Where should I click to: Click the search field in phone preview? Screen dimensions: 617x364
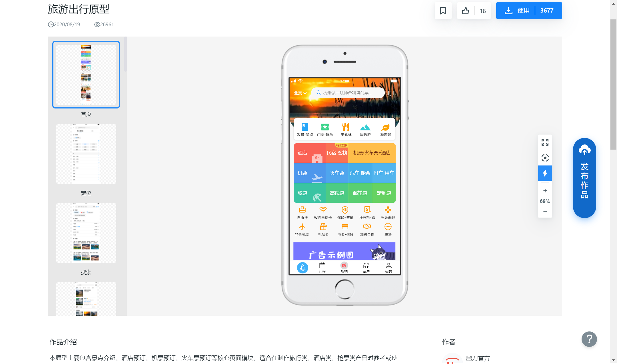[x=347, y=93]
